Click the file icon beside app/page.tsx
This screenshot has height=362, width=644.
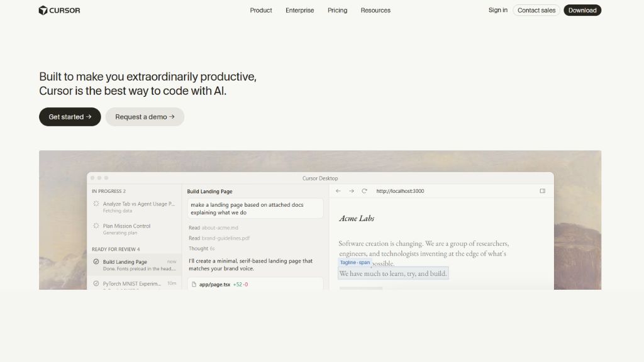(x=194, y=284)
